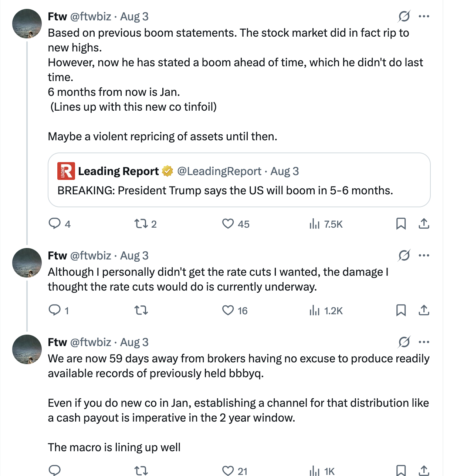This screenshot has width=457, height=476.
Task: View analytics for the 1.2K views tweet
Action: click(314, 310)
